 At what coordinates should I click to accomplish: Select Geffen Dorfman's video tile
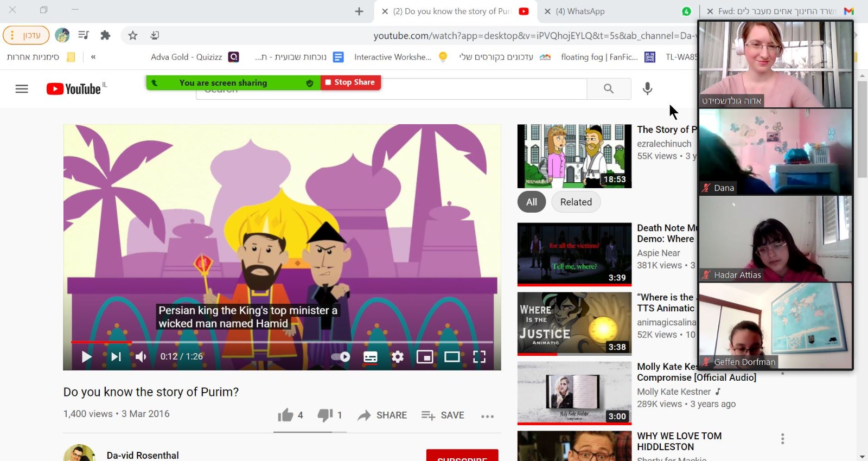[775, 325]
